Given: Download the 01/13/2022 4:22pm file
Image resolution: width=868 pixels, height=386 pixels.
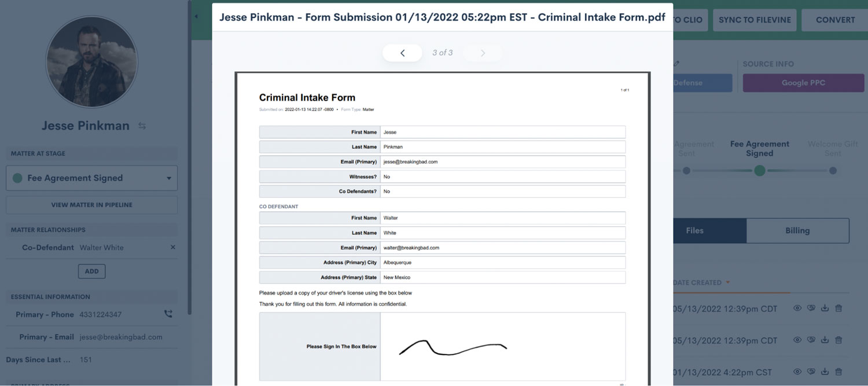Looking at the screenshot, I should coord(825,372).
